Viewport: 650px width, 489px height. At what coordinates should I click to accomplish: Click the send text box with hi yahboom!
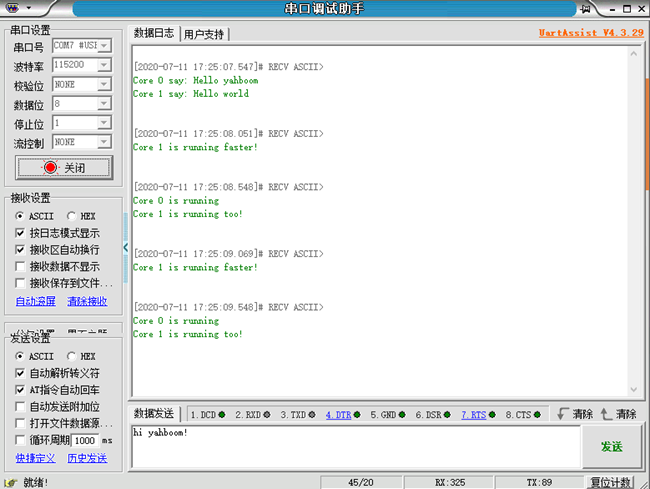pyautogui.click(x=356, y=447)
